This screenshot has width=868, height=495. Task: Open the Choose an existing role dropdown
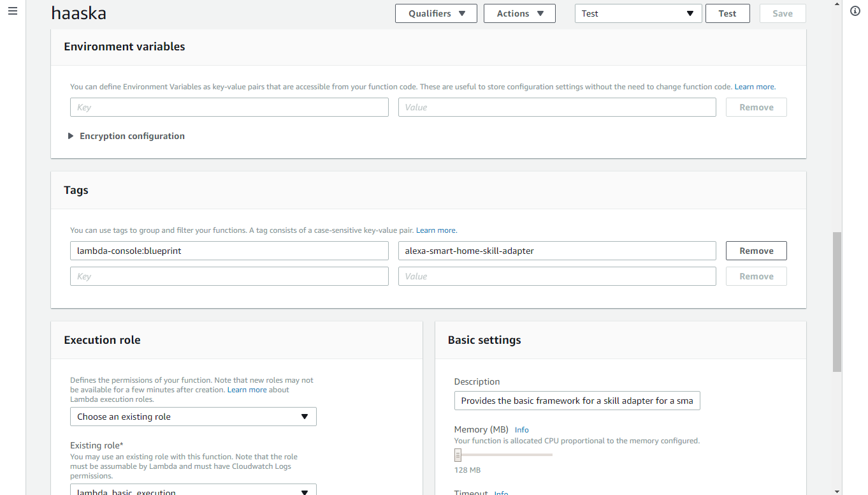(x=193, y=417)
